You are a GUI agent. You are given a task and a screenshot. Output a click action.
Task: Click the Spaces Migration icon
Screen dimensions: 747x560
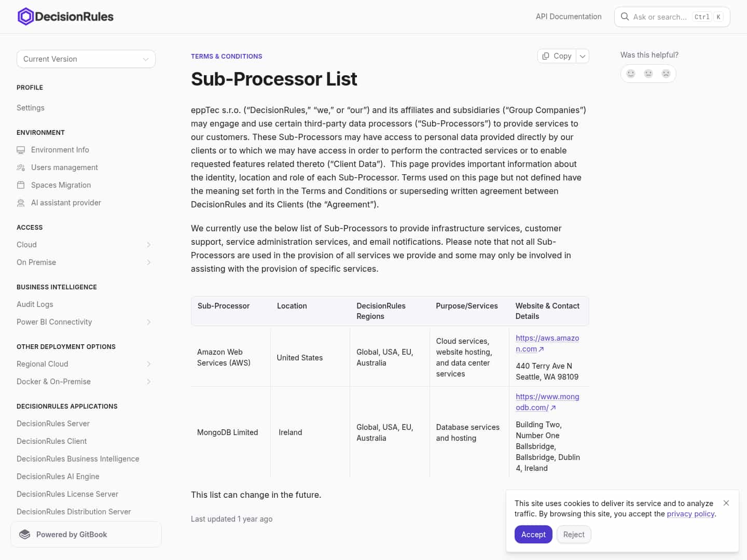(x=21, y=185)
